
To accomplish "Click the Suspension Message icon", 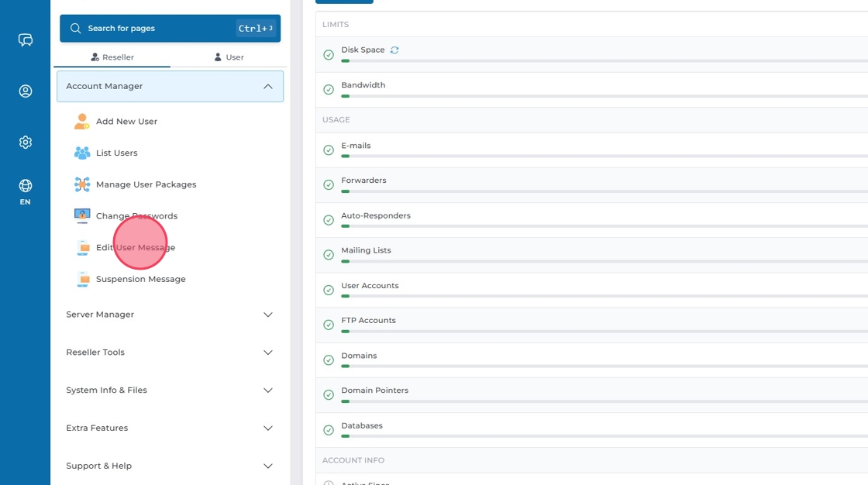I will (x=82, y=279).
